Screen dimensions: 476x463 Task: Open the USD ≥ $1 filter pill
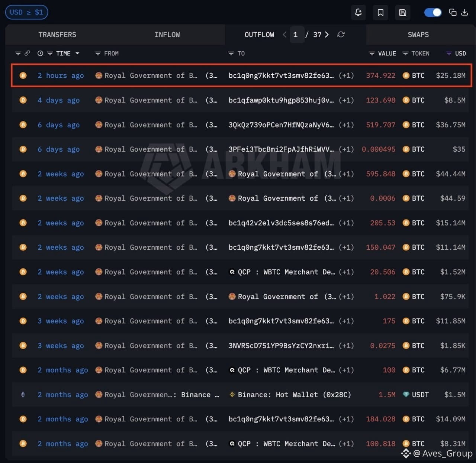[26, 12]
